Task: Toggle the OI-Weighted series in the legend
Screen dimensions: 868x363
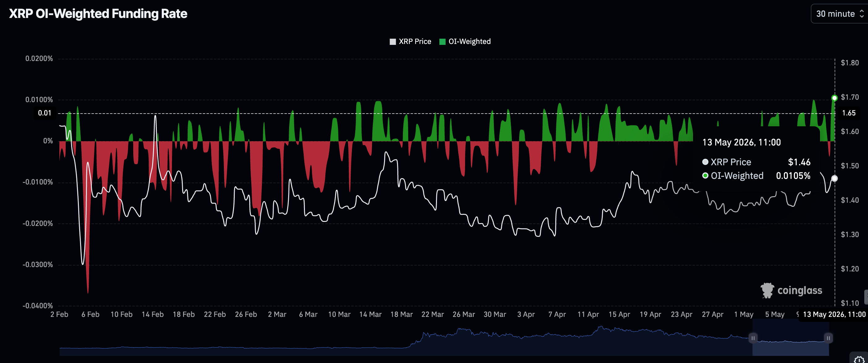Action: [x=465, y=41]
